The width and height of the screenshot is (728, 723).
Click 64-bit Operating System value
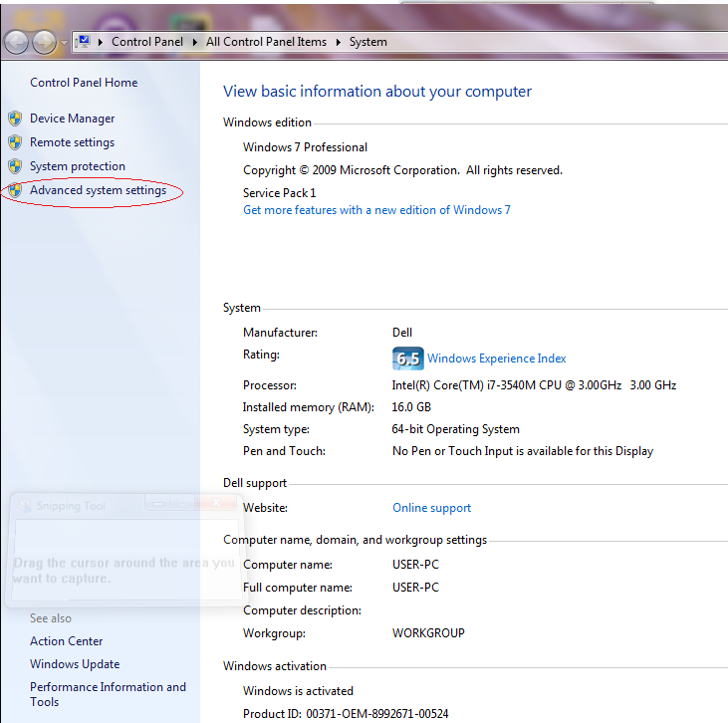point(455,429)
